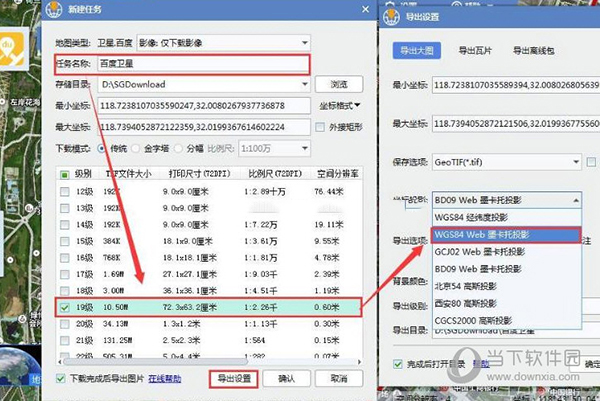This screenshot has width=600, height=401.
Task: Check the 12级 row checkbox
Action: point(65,191)
